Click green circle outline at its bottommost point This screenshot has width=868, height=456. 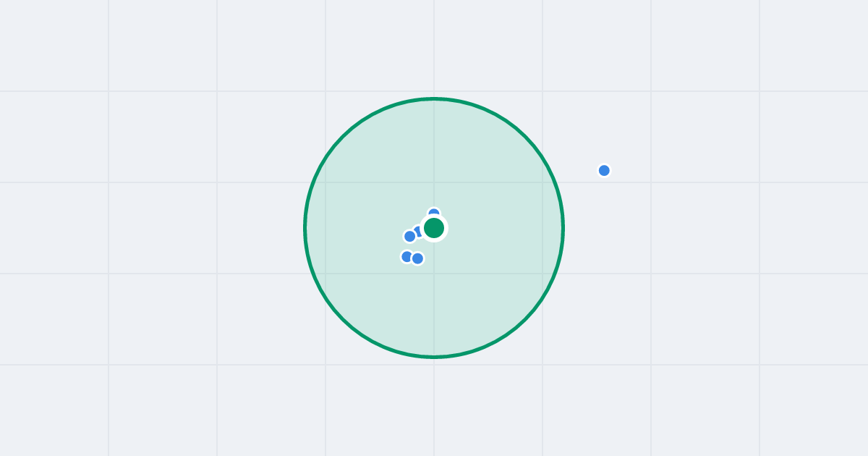pyautogui.click(x=434, y=357)
